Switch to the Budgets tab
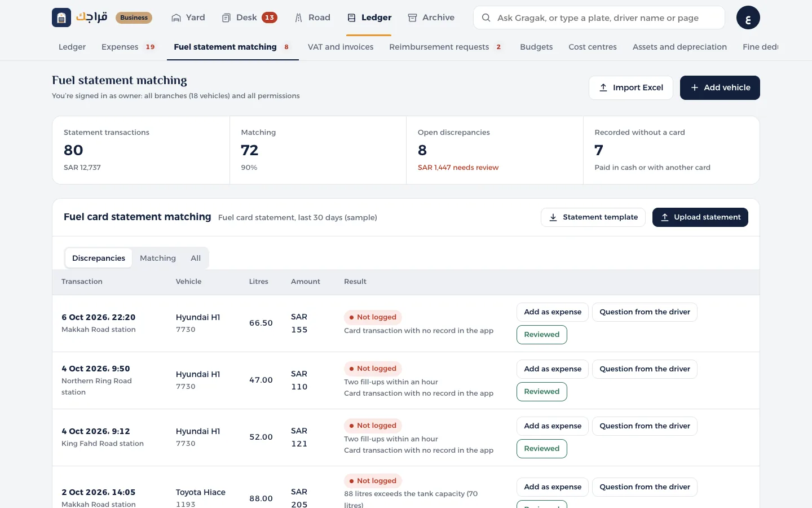This screenshot has height=508, width=812. click(x=536, y=47)
